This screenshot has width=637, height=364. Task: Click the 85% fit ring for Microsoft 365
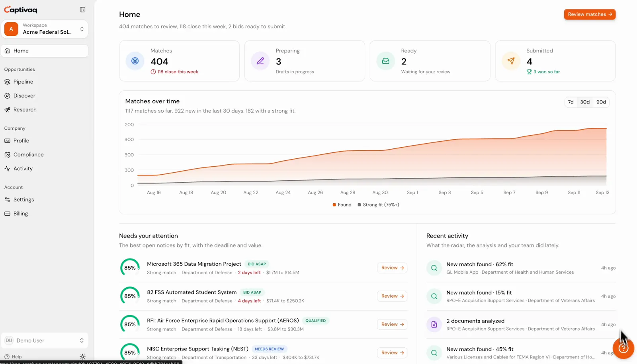130,268
